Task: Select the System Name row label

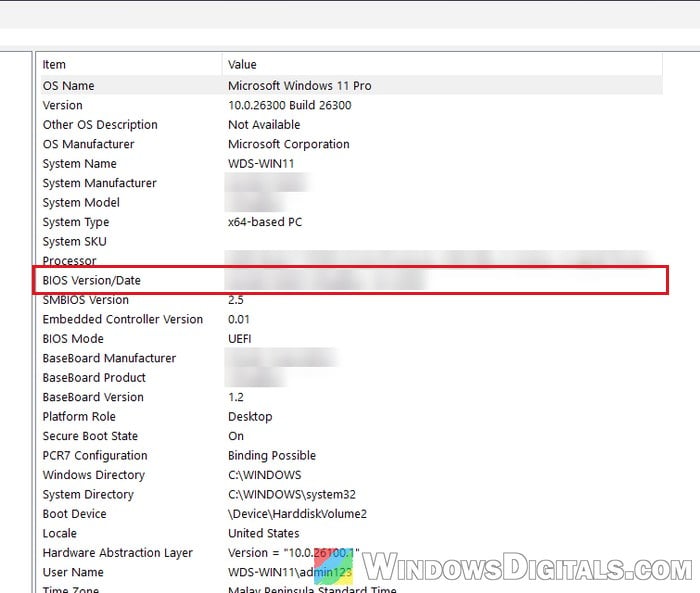Action: click(x=79, y=164)
